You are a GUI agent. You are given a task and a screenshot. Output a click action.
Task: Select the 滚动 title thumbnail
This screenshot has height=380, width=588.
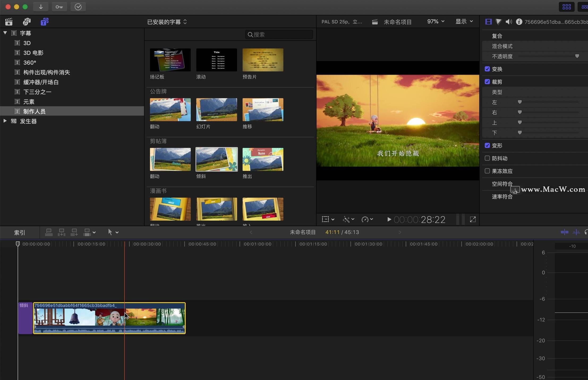tap(216, 60)
